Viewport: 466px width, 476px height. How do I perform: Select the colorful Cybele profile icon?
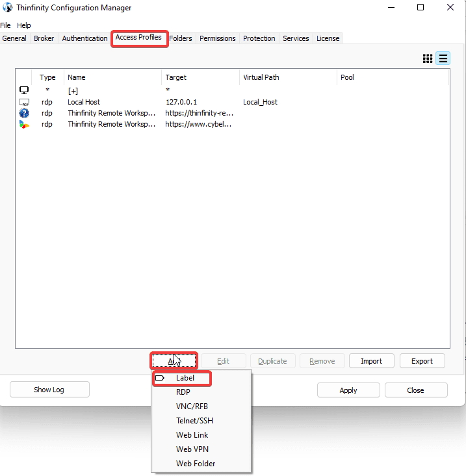[x=24, y=125]
